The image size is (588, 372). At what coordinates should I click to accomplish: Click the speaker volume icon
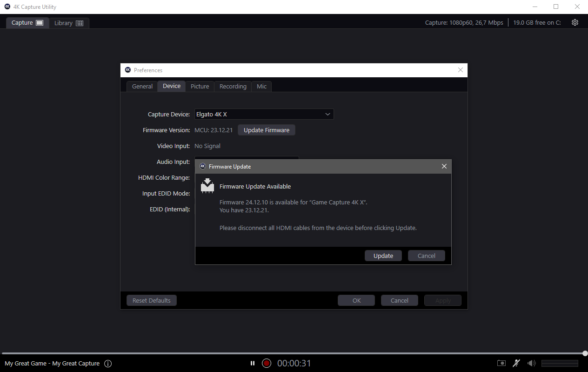coord(531,363)
